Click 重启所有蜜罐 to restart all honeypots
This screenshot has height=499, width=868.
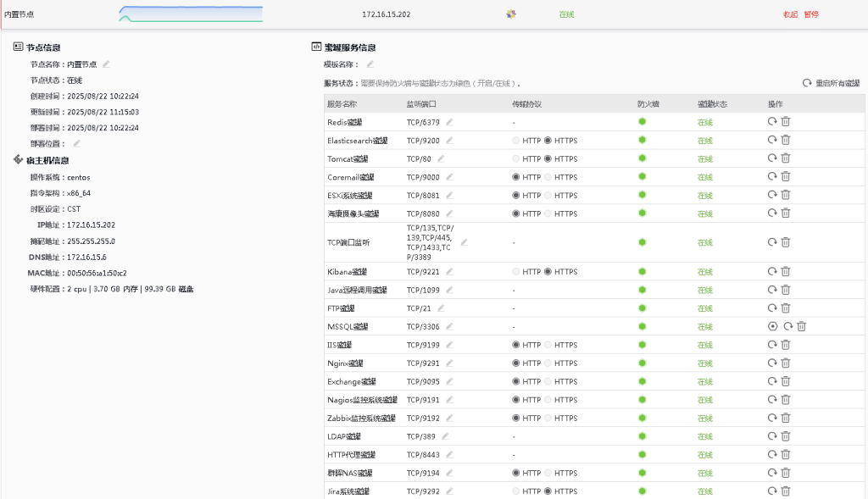831,83
